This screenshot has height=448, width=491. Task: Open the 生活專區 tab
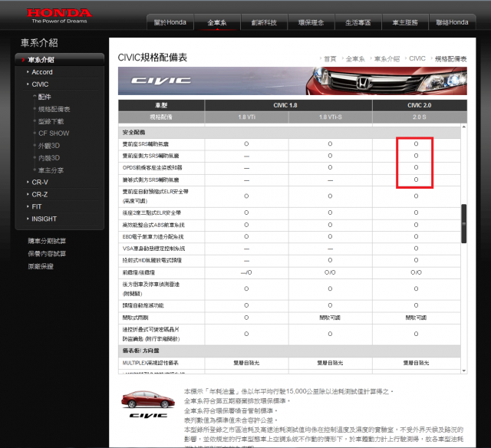(358, 22)
